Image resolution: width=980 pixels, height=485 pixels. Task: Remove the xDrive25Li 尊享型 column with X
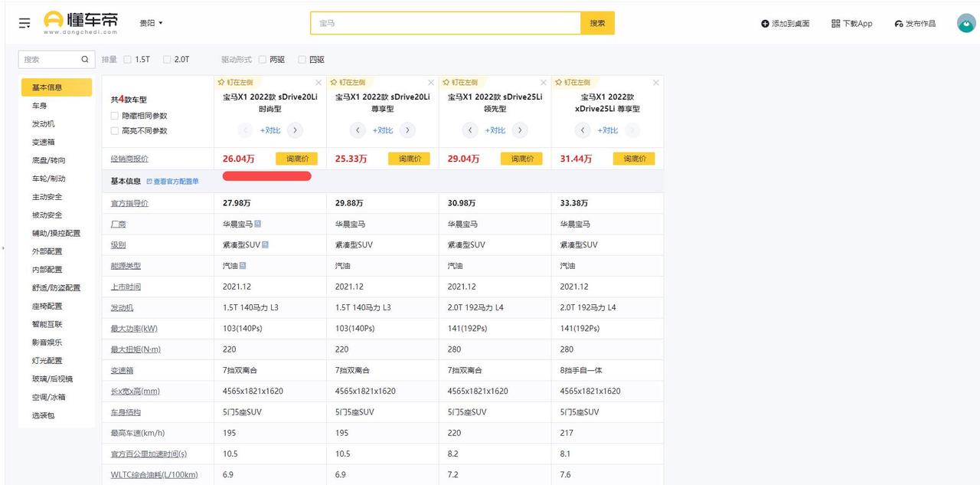(x=656, y=83)
